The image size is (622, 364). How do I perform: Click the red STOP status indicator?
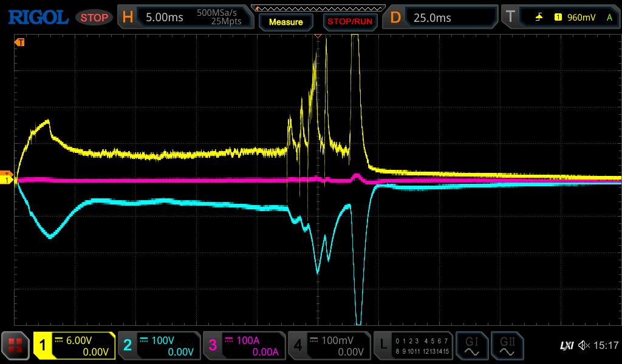pos(94,18)
